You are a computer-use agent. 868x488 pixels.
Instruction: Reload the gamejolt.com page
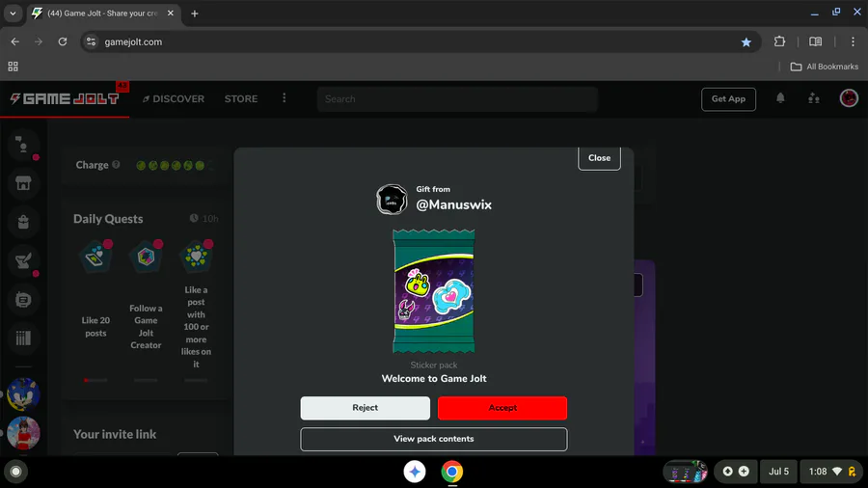click(x=63, y=41)
